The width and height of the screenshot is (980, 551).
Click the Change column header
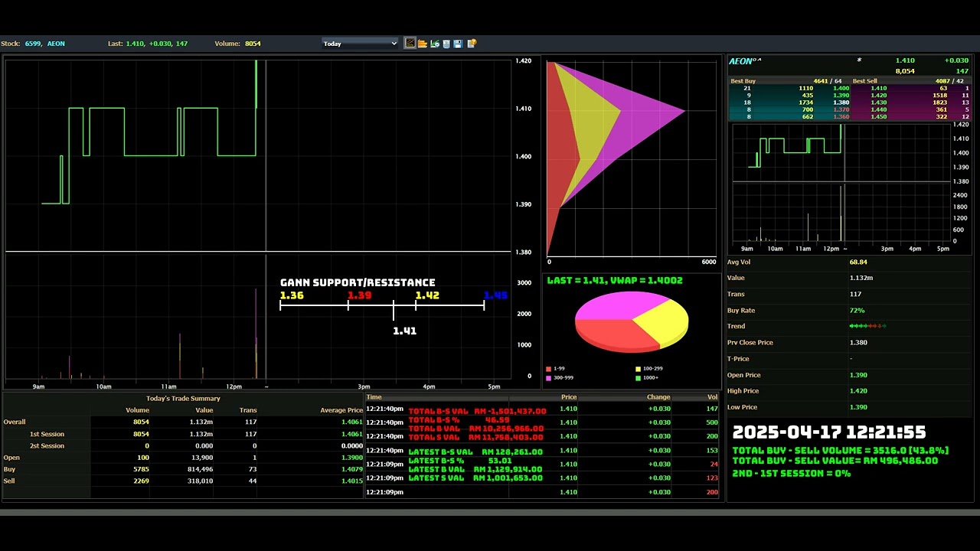pos(658,397)
